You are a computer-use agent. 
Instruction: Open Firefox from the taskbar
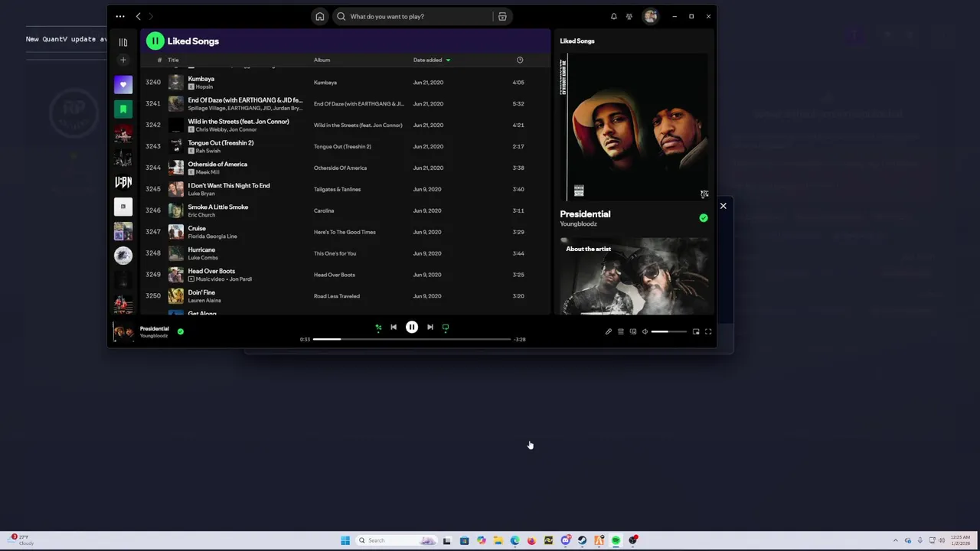click(x=531, y=540)
